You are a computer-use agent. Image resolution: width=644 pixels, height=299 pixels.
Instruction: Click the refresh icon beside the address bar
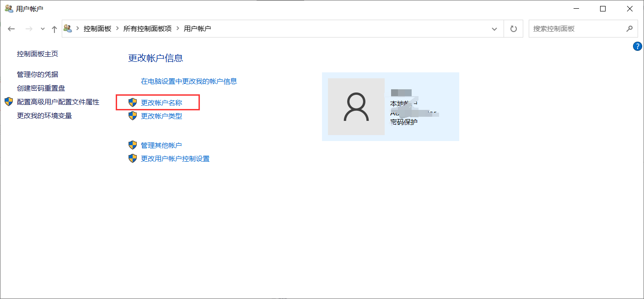pos(513,28)
